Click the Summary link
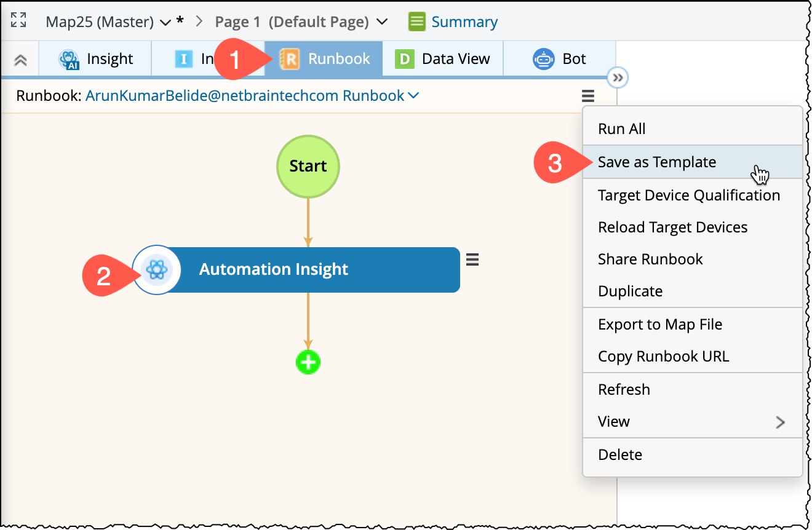The width and height of the screenshot is (812, 530). [464, 22]
